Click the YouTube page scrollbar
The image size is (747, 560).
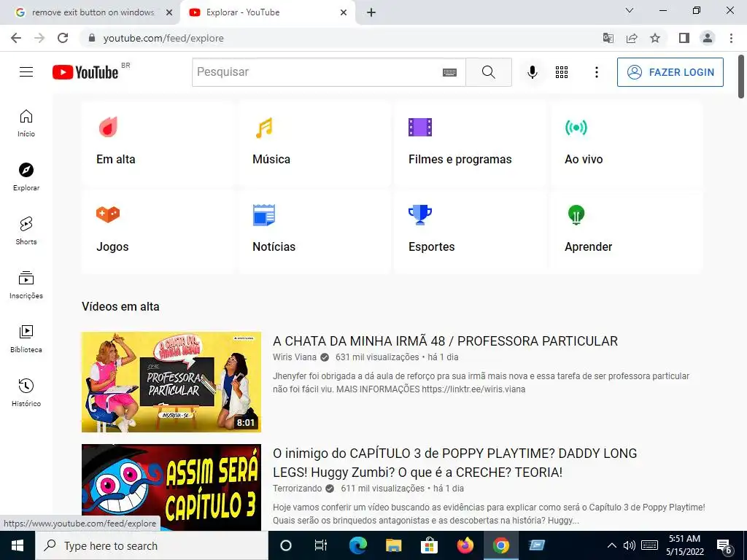[741, 77]
